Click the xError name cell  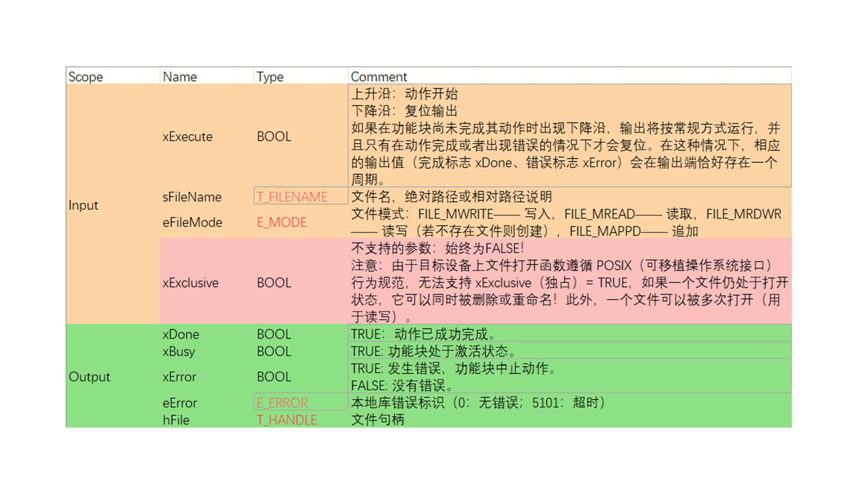[x=179, y=377]
